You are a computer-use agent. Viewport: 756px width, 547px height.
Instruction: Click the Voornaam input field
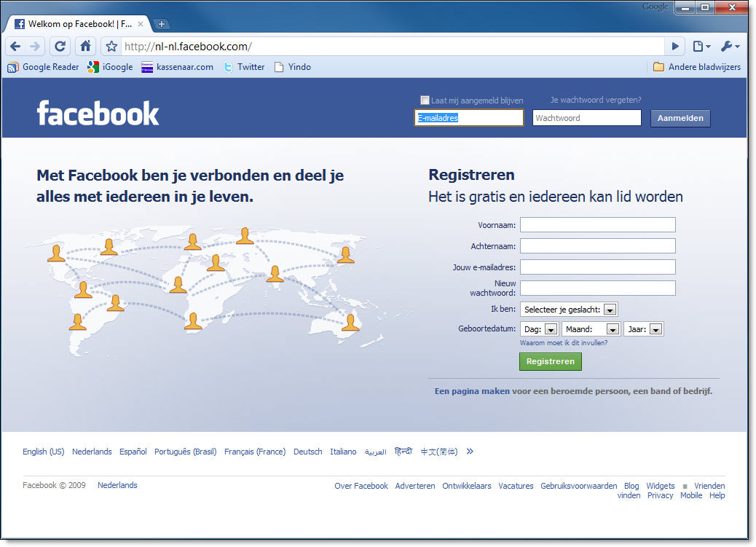tap(598, 225)
